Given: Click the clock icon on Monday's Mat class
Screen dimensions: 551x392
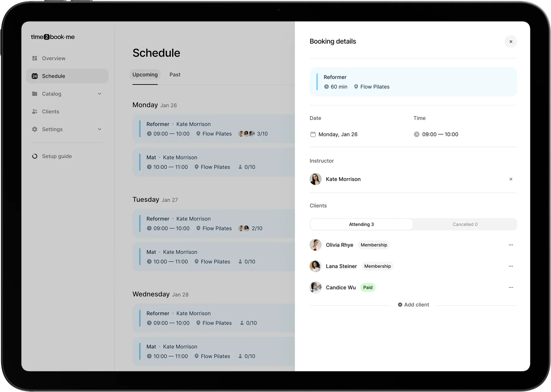Looking at the screenshot, I should [x=149, y=167].
